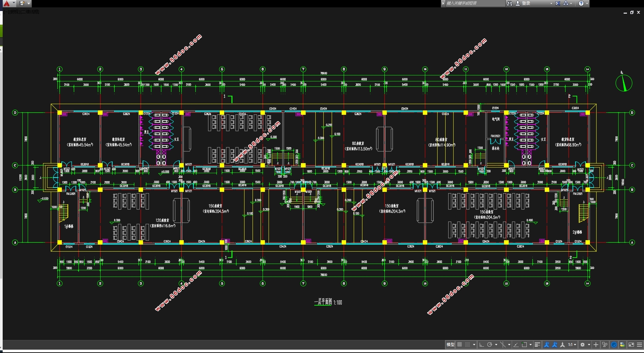The width and height of the screenshot is (644, 353).
Task: Click the blue hardware acceleration circle icon
Action: coord(614,345)
